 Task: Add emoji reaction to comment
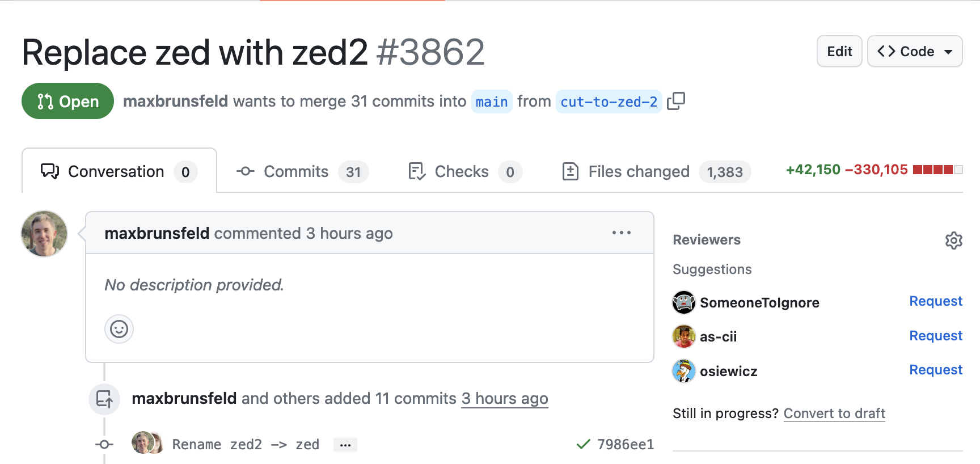(119, 329)
